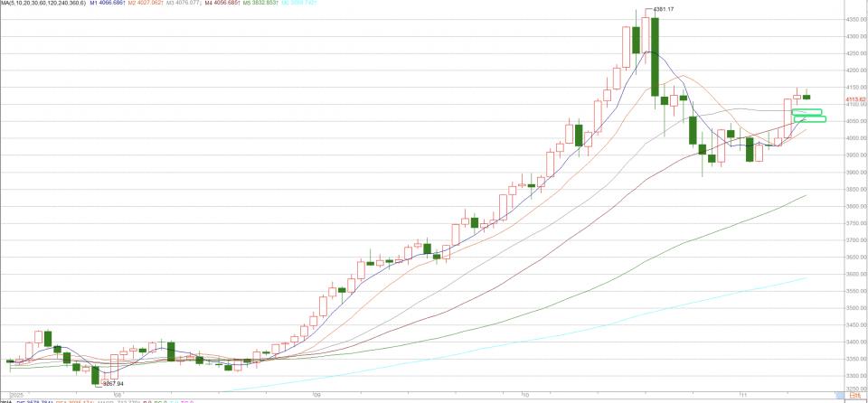Click the 11 month marker on the time axis

coord(741,395)
